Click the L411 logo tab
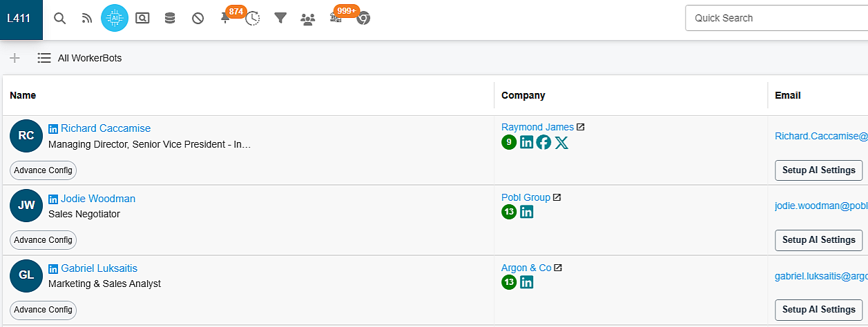The width and height of the screenshot is (868, 327). (x=19, y=19)
